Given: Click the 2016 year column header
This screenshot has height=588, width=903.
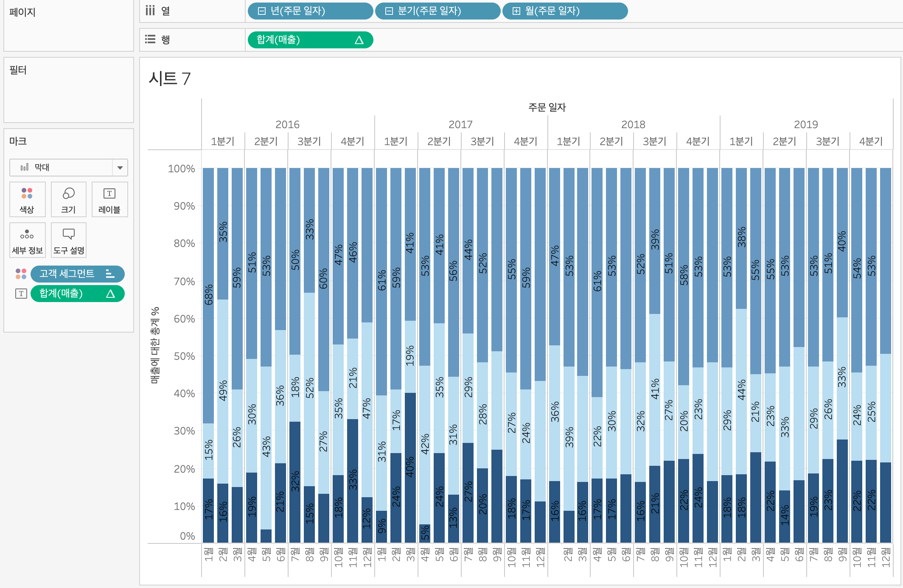Looking at the screenshot, I should tap(287, 124).
